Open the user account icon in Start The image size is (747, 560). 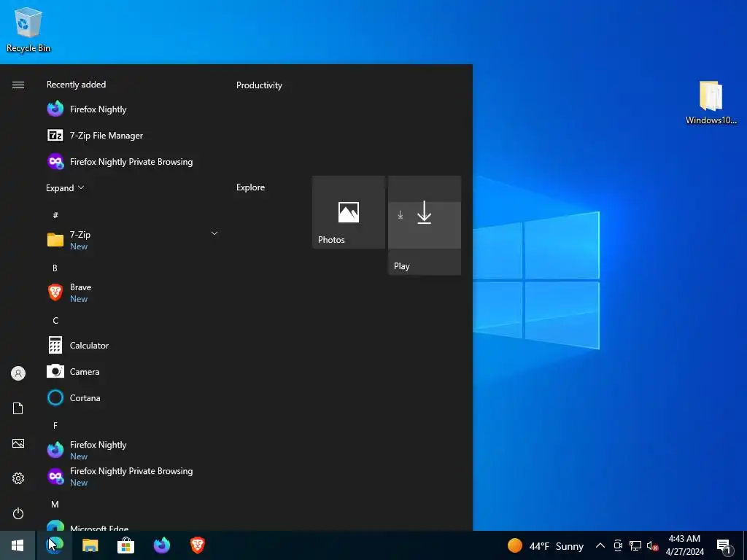point(18,373)
